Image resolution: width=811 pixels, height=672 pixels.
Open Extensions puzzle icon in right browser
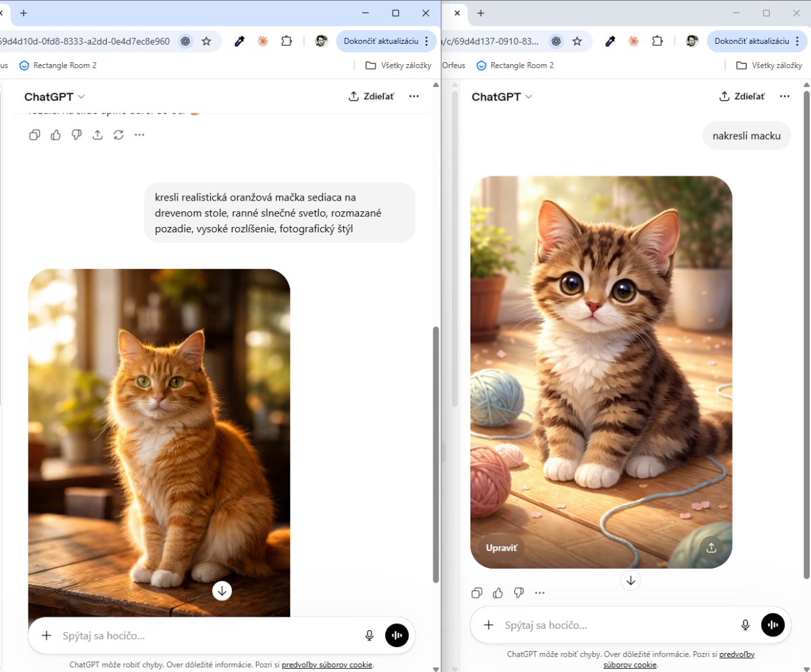(x=657, y=41)
